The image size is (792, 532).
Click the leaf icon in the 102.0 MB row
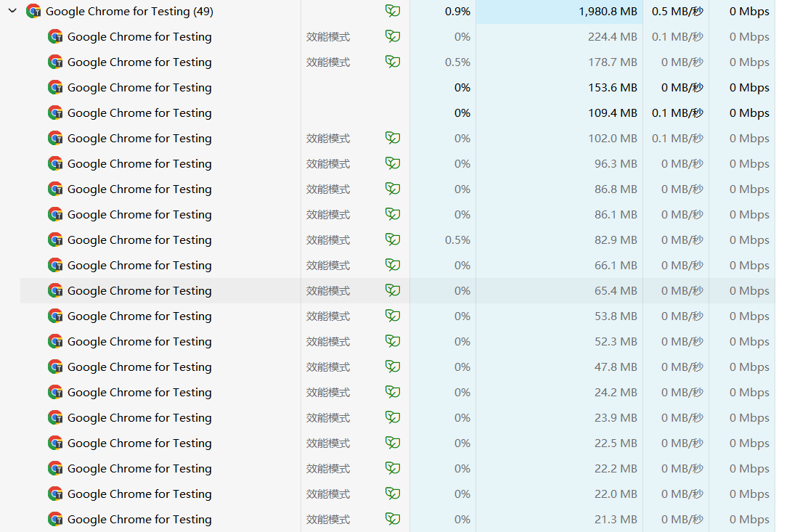(x=393, y=137)
